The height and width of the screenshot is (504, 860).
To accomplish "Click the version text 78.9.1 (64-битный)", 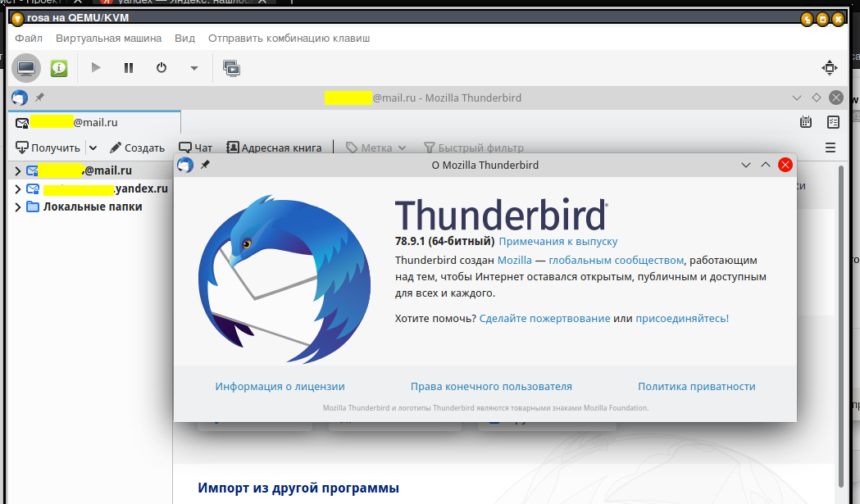I will pyautogui.click(x=444, y=241).
